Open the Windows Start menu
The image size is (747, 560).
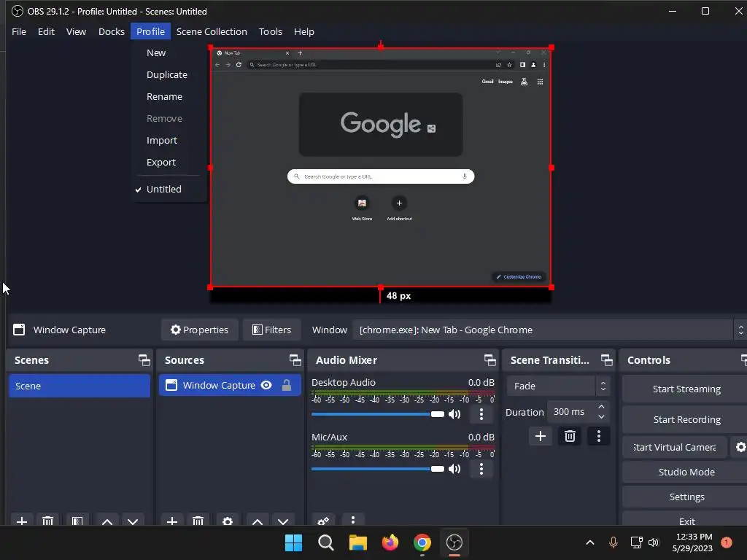(x=293, y=542)
